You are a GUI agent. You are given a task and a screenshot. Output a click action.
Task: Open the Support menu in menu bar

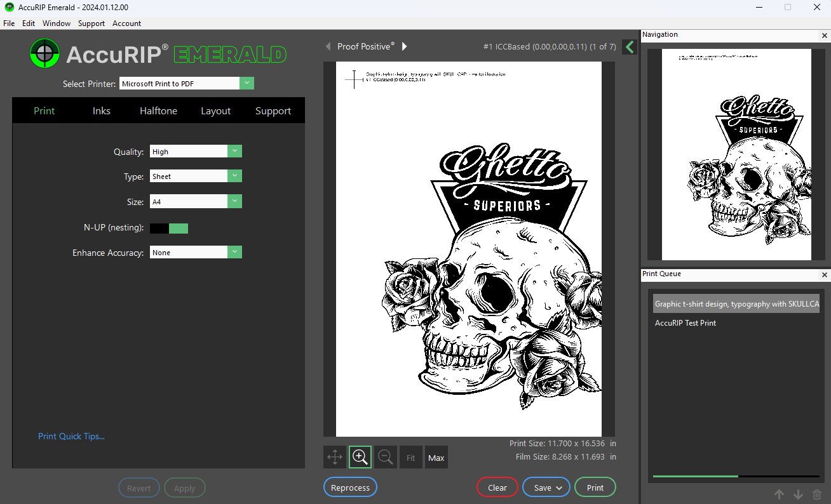coord(91,23)
